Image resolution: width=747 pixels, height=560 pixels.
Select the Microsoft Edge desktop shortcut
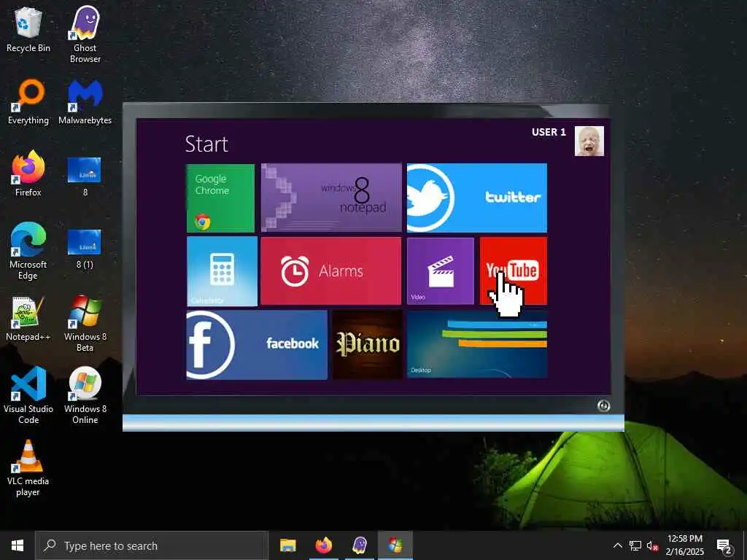pyautogui.click(x=28, y=252)
